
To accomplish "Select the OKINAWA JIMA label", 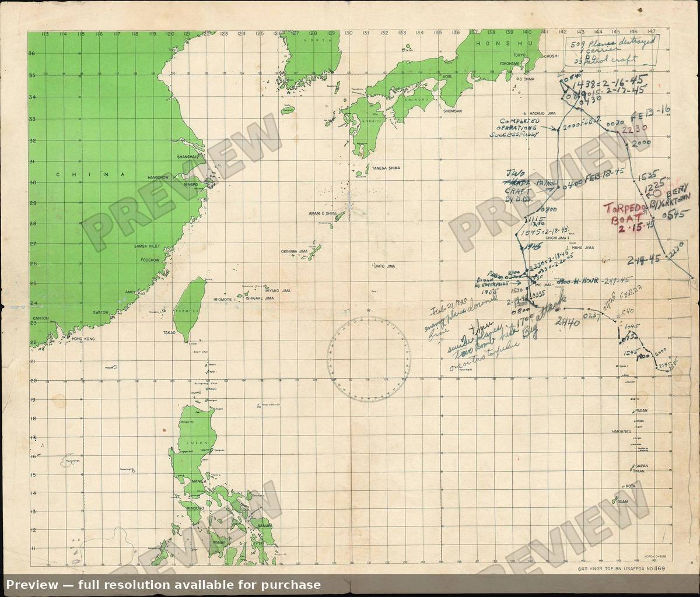I will point(294,251).
